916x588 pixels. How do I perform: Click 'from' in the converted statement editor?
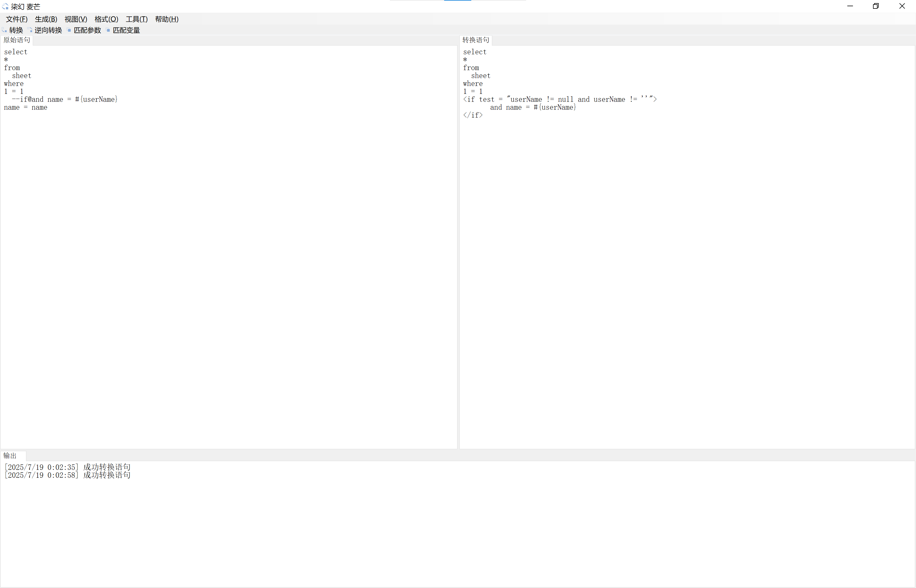point(471,68)
